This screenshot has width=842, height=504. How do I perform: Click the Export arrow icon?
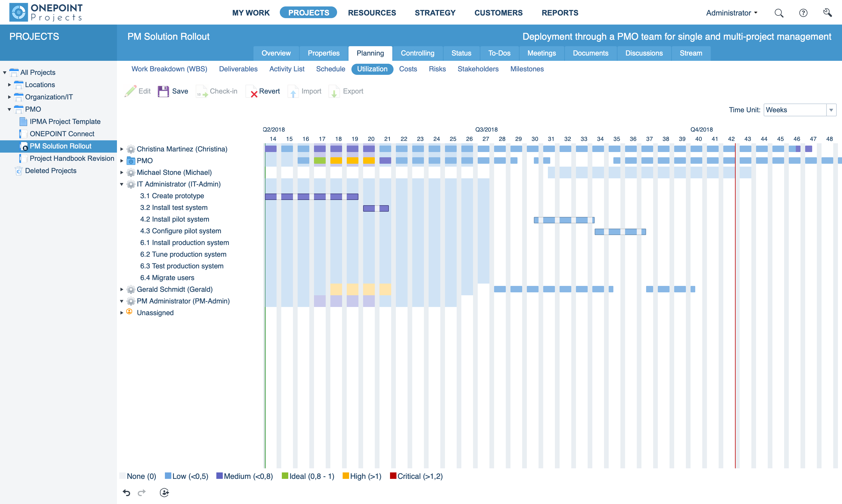(334, 92)
